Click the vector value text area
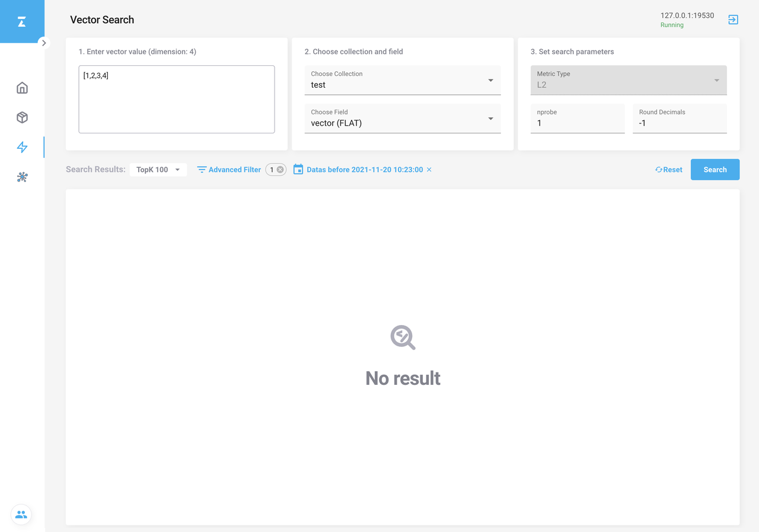This screenshot has height=532, width=759. click(177, 99)
